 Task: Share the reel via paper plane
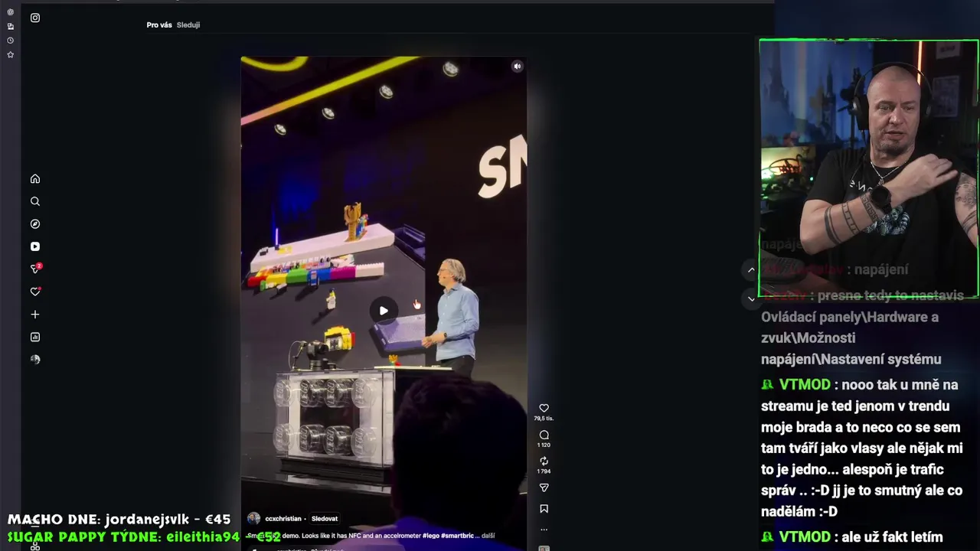[x=544, y=487]
